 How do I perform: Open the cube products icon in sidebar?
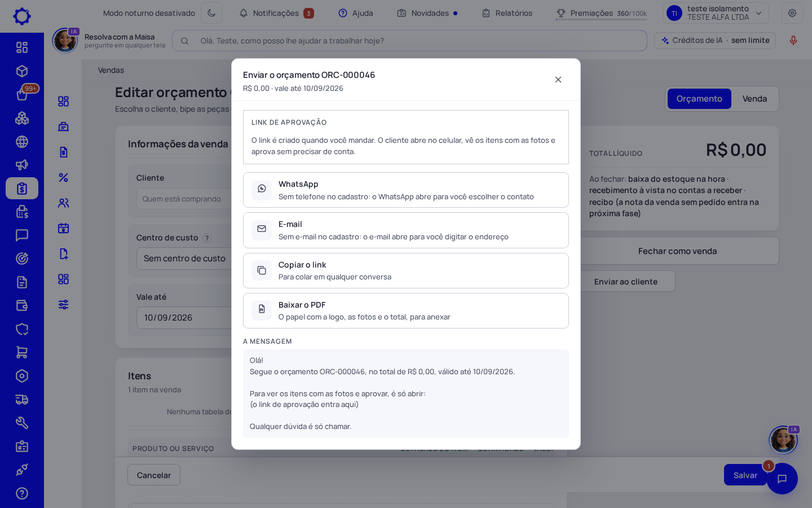pos(22,71)
